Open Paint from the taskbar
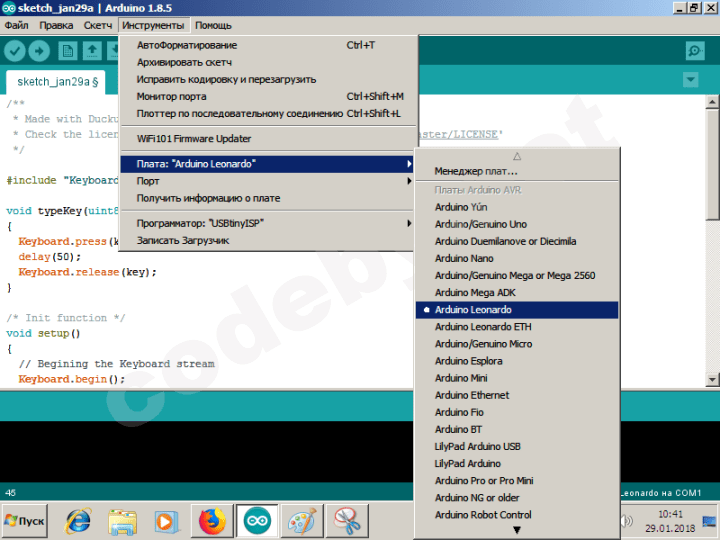720x540 pixels. point(302,521)
